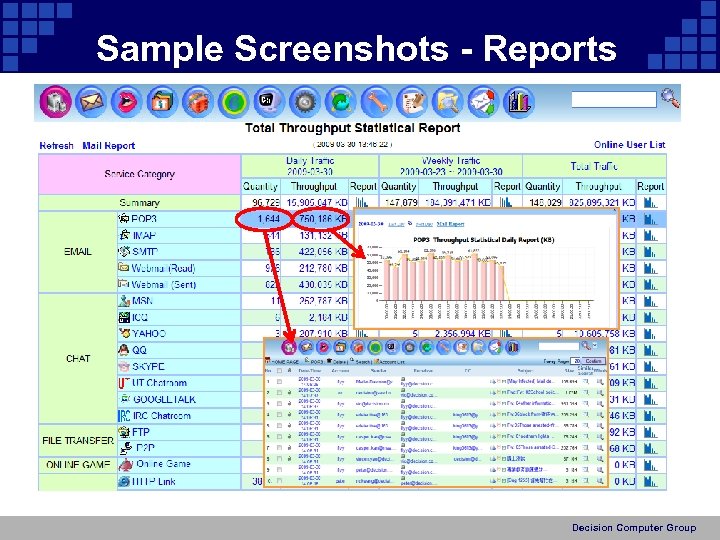Click the entries-per-page field beside Confirm
The image size is (720, 540).
(x=575, y=361)
